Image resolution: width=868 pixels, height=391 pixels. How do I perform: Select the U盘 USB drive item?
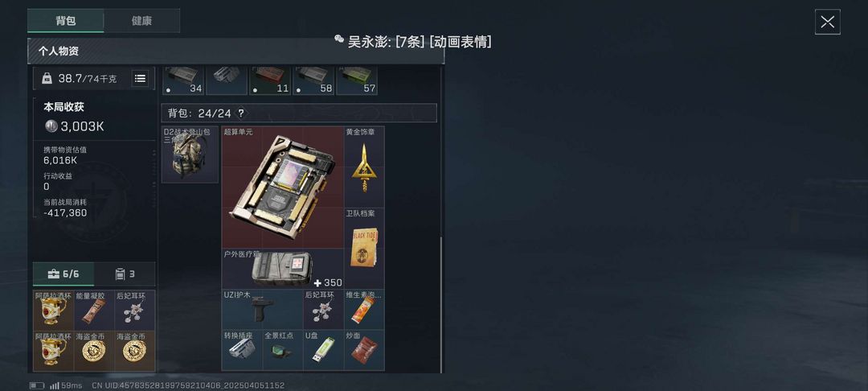tap(323, 350)
